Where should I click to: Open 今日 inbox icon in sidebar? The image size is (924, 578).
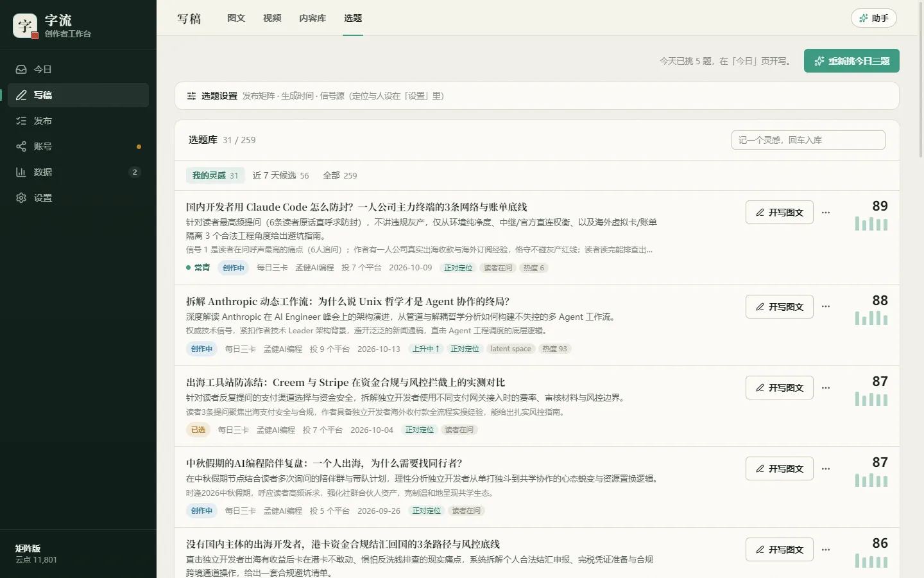(21, 69)
